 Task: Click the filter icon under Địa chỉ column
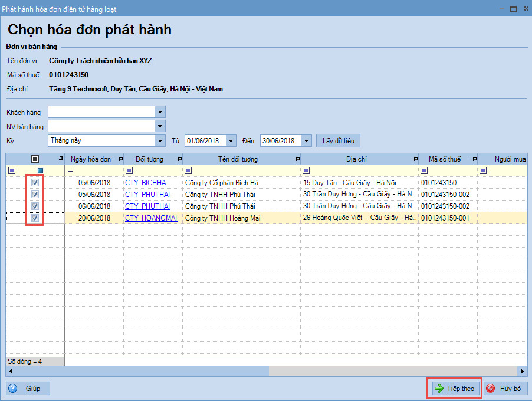[306, 171]
